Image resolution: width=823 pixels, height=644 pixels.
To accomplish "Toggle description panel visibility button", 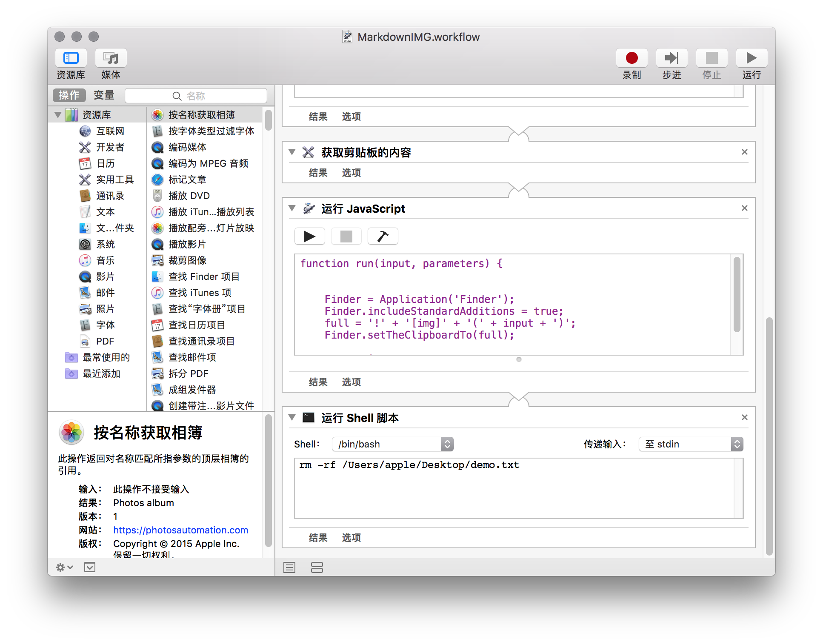I will 90,567.
